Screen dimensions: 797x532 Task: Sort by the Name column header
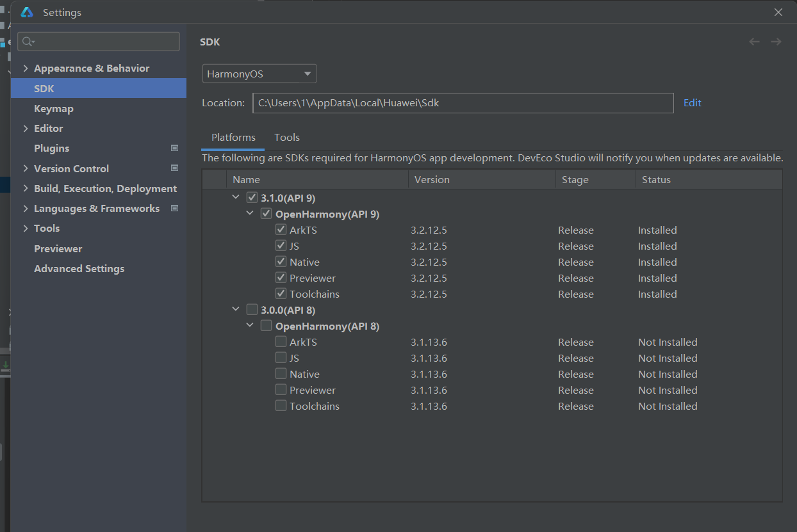click(x=317, y=179)
